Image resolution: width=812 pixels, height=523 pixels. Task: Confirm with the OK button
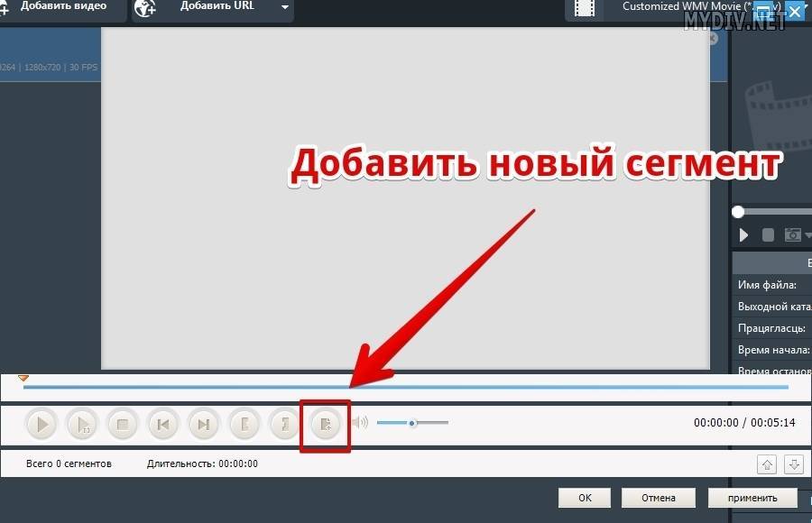(585, 498)
